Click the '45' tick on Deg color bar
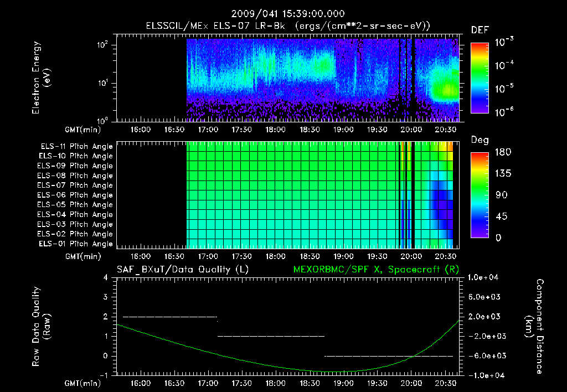The height and width of the screenshot is (392, 567). 501,216
